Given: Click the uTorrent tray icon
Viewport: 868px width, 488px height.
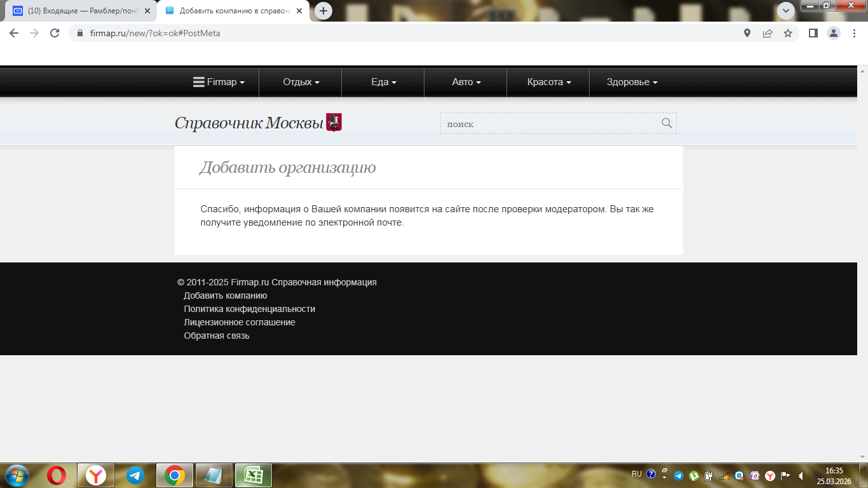Looking at the screenshot, I should pos(695,475).
